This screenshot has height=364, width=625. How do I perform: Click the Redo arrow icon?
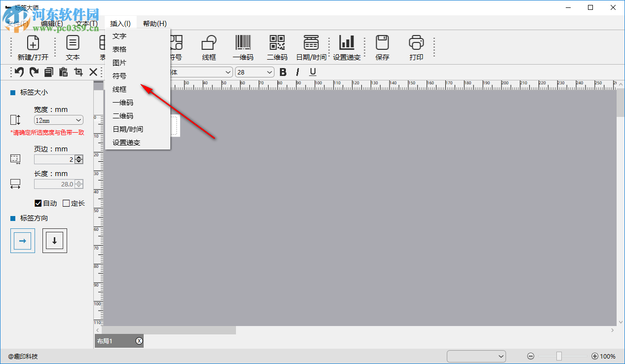click(x=34, y=72)
